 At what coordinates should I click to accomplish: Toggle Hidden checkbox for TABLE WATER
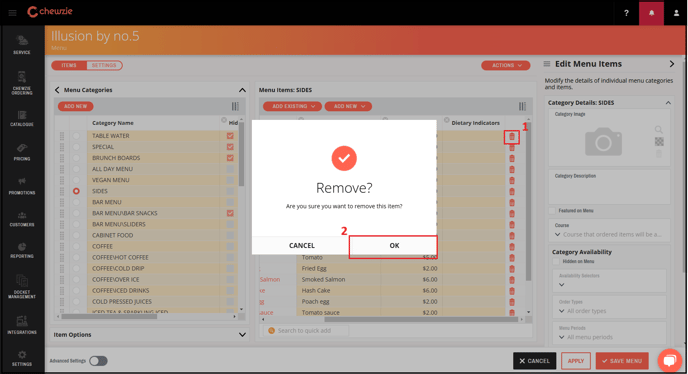(x=230, y=136)
